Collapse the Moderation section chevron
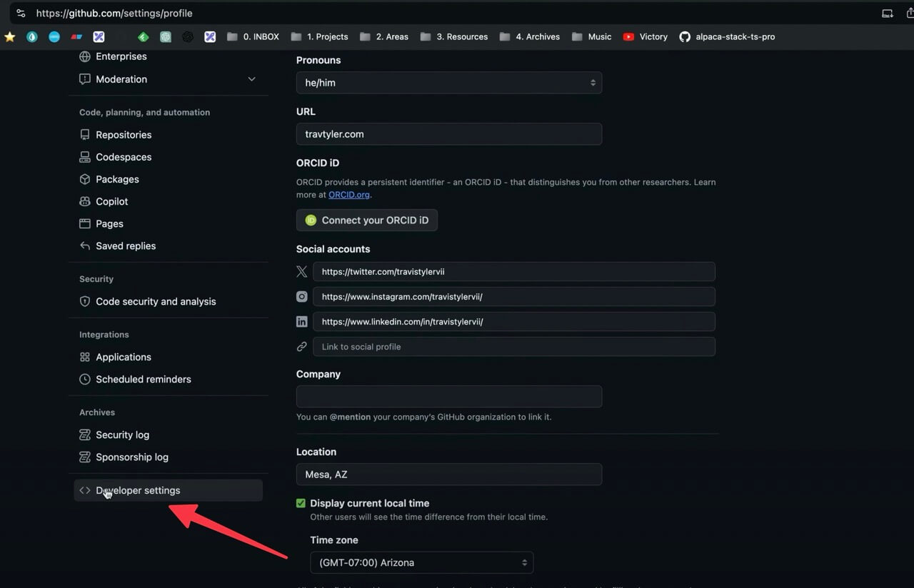914x588 pixels. coord(251,79)
